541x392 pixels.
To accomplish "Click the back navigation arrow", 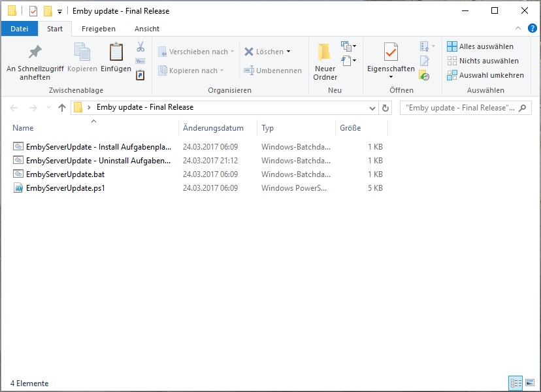I will coord(14,108).
